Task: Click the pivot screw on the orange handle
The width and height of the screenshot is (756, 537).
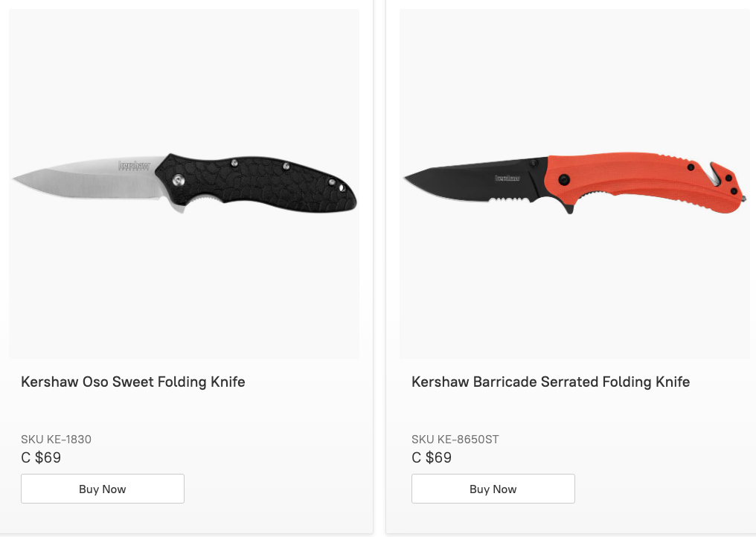Action: [565, 179]
